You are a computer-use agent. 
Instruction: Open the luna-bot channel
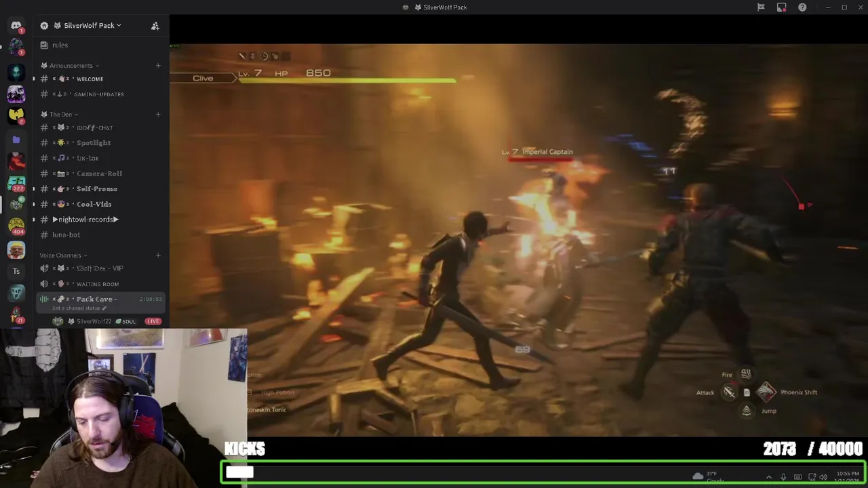100,235
